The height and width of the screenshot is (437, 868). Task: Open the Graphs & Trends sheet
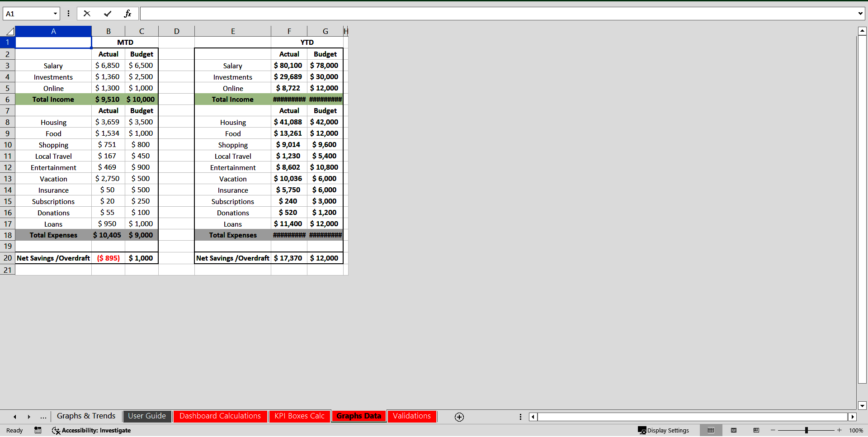click(86, 416)
